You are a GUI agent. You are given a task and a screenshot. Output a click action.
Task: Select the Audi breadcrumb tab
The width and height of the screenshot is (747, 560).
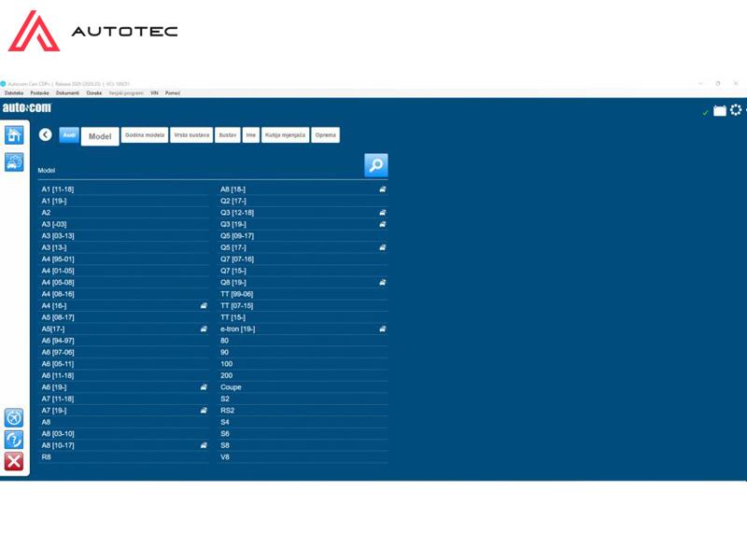(x=69, y=134)
